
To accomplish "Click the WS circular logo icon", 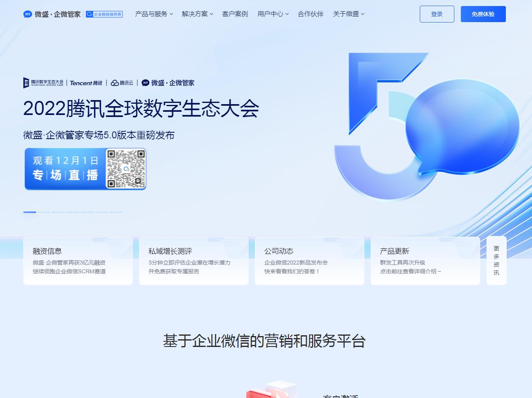I will tap(27, 14).
